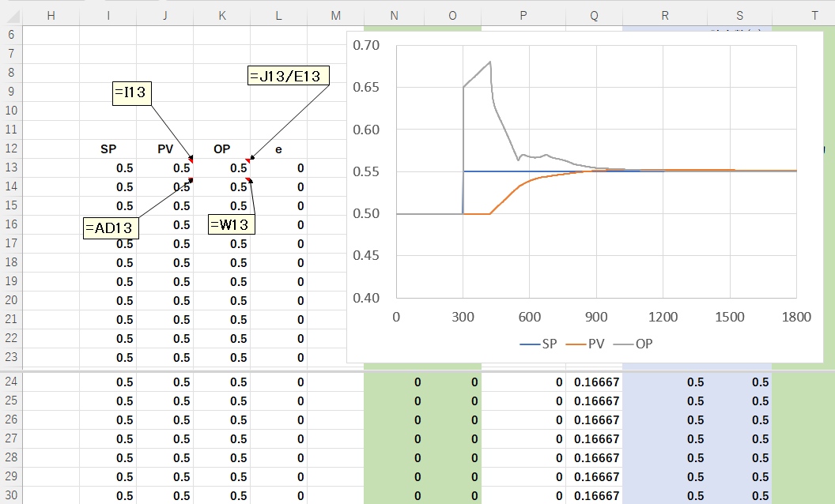Select row header 30
This screenshot has width=835, height=504.
11,496
